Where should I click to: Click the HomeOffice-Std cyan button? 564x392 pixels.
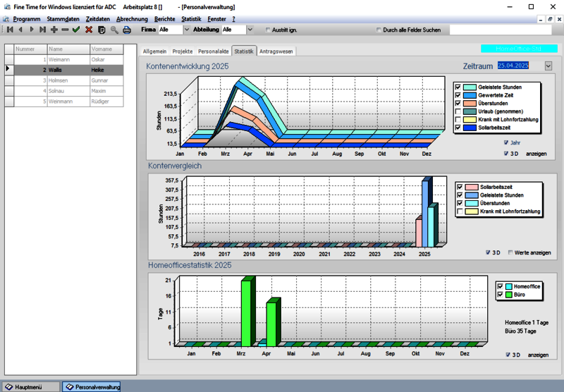coord(519,49)
